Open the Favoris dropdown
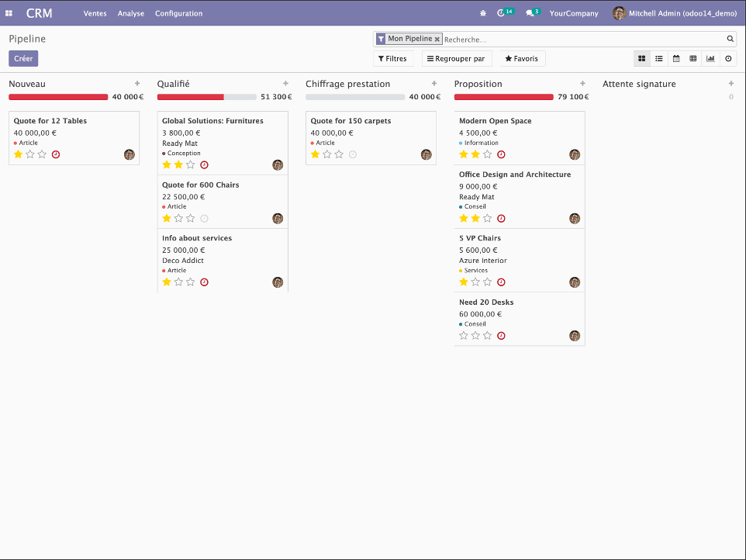The width and height of the screenshot is (746, 560). pos(522,59)
